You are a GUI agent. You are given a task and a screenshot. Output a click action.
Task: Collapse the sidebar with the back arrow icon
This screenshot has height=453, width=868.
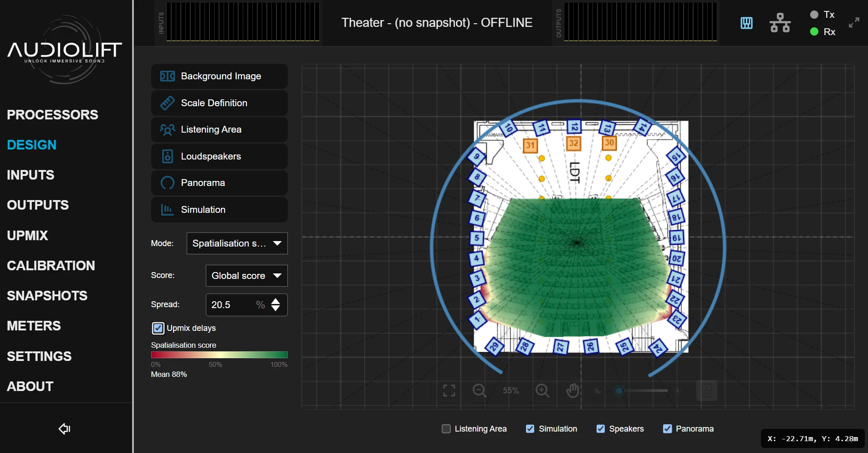coord(64,428)
